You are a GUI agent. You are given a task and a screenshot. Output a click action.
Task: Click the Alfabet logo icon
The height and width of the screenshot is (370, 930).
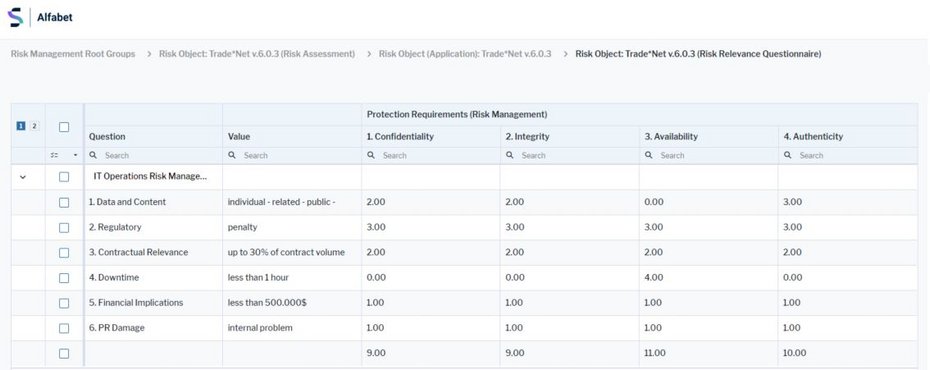[15, 17]
